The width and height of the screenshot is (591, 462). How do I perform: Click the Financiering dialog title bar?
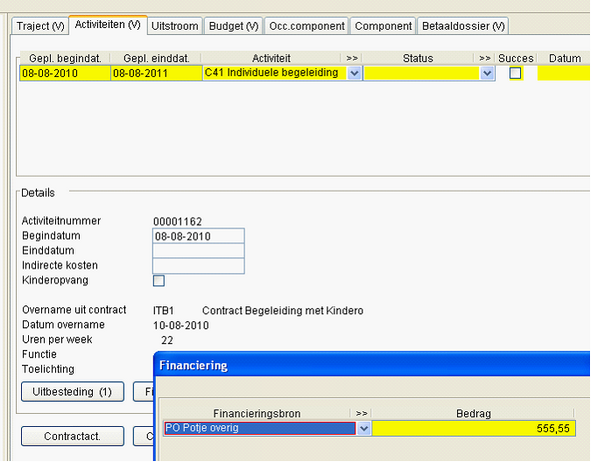coord(372,365)
